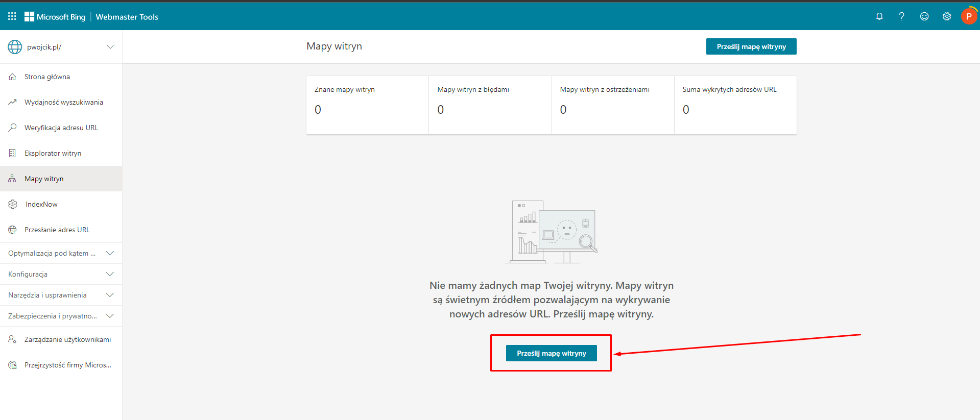Click the globe icon beside pwojcik.pl
The width and height of the screenshot is (980, 420).
click(x=15, y=47)
